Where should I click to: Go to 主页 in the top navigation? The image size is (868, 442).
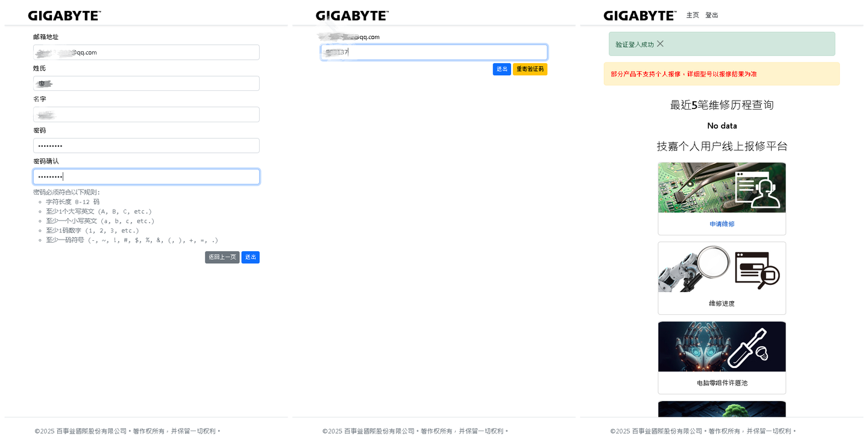[x=693, y=15]
